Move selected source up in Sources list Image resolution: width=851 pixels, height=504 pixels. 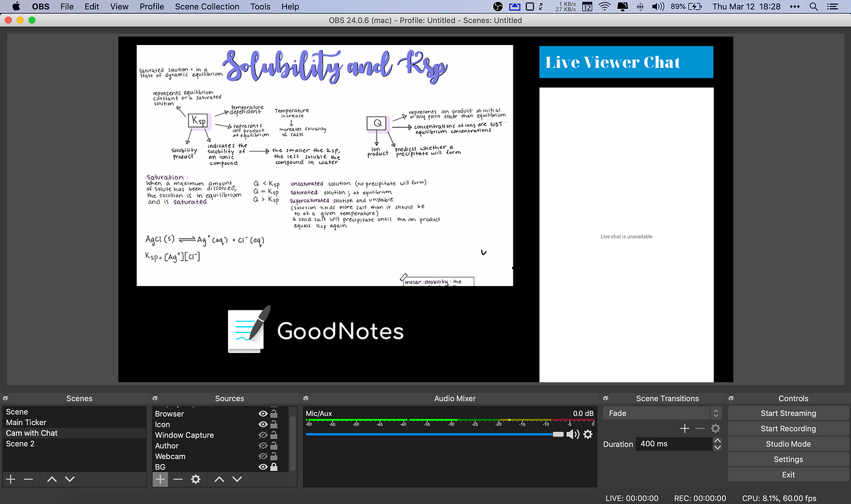point(219,479)
